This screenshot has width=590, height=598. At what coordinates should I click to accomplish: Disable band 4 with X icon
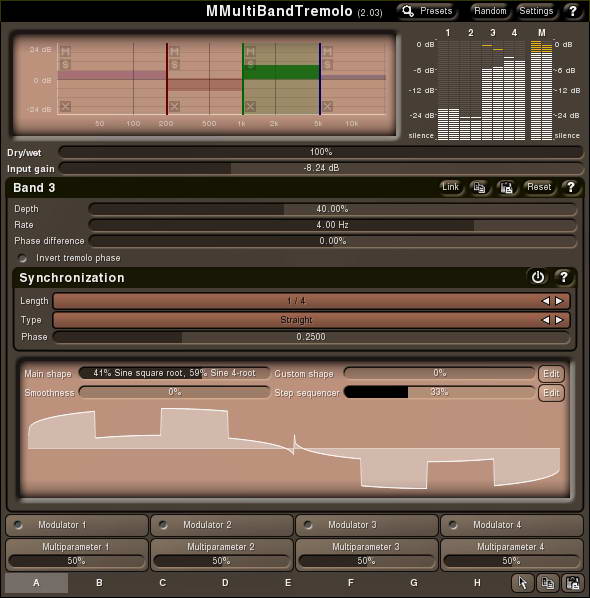pos(328,106)
